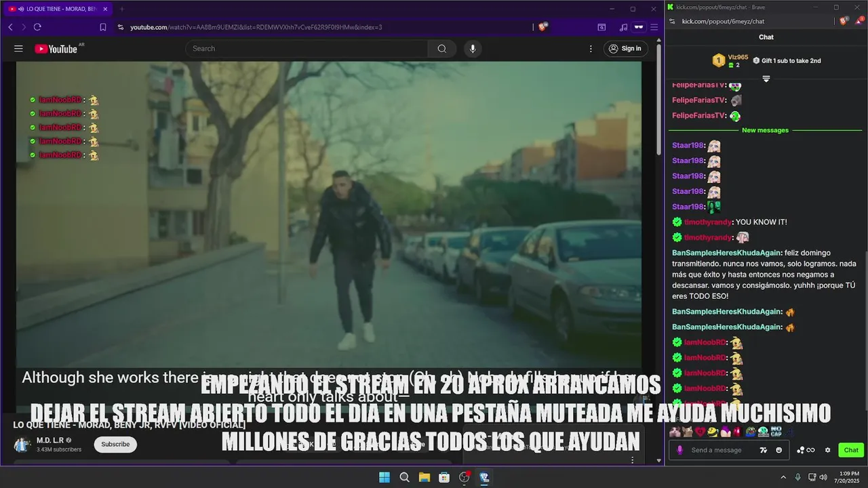The height and width of the screenshot is (488, 868).
Task: Open a new tab in YouTube window
Action: coord(122,9)
